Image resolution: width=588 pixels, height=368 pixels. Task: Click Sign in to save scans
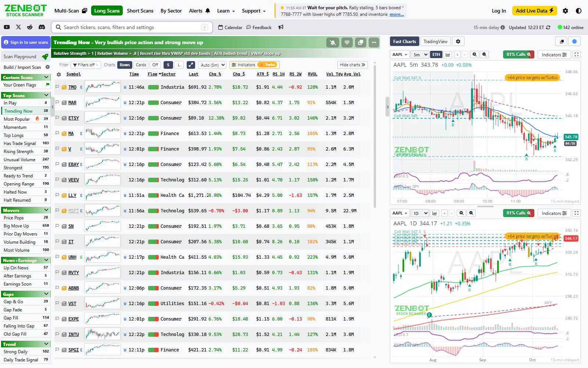click(x=26, y=42)
